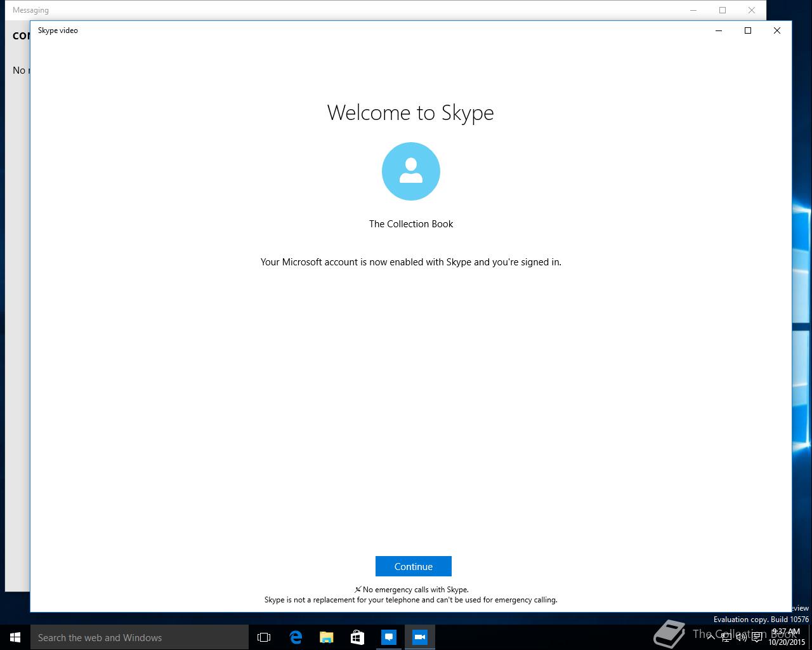
Task: Click the blue Continue button
Action: (x=413, y=566)
